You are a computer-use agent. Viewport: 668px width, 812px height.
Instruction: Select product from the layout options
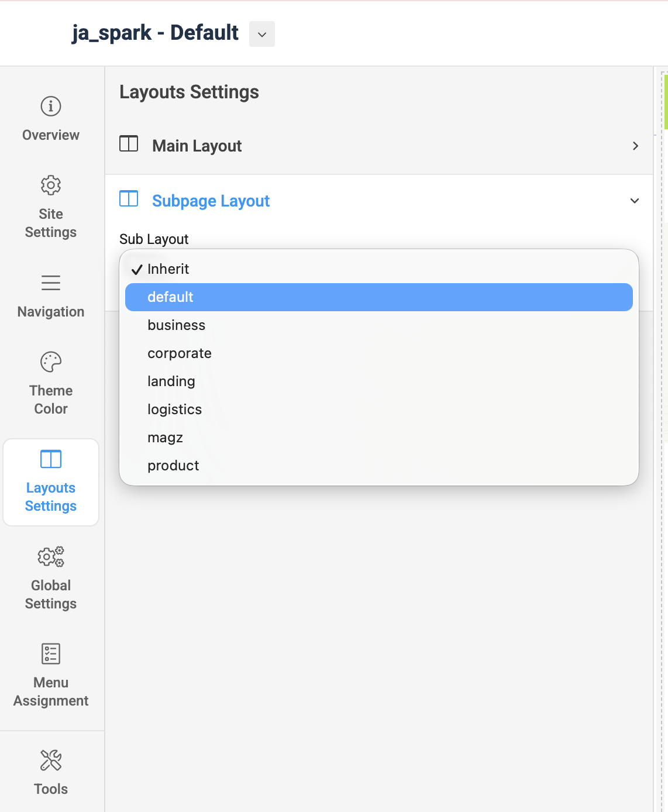pyautogui.click(x=173, y=465)
